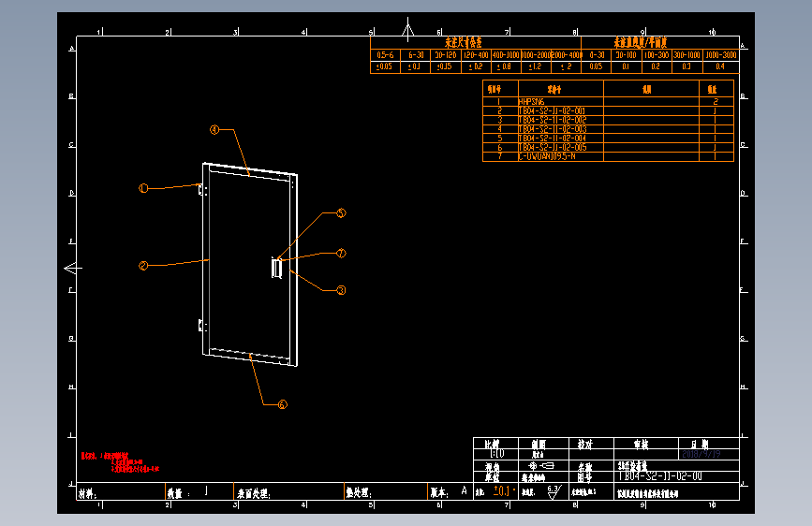Click part TB04-S2-11-02-002 in parts list

[553, 120]
